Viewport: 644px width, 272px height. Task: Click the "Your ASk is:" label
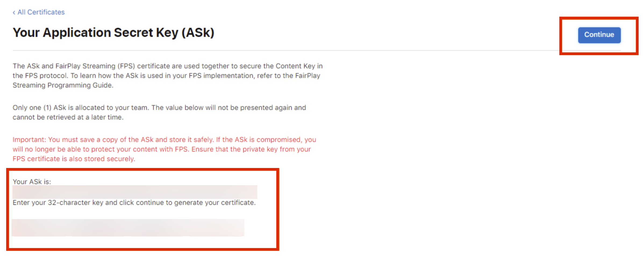32,182
